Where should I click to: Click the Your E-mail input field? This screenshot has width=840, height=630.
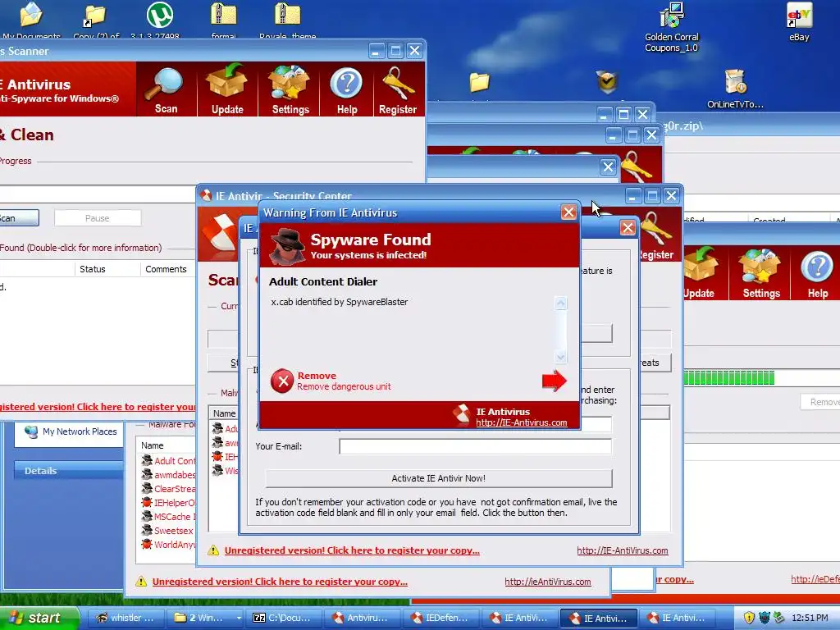coord(475,446)
